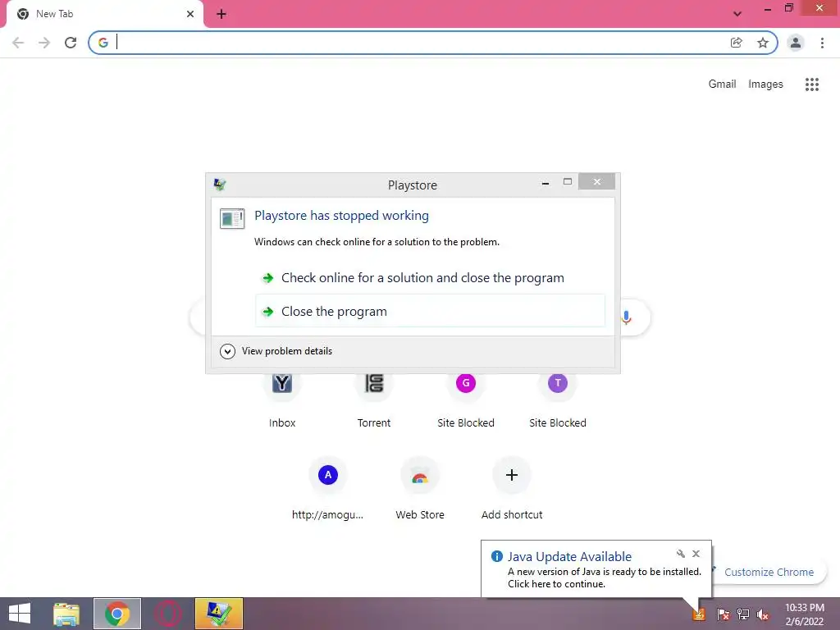Image resolution: width=840 pixels, height=630 pixels.
Task: Add a new shortcut tile
Action: click(512, 489)
